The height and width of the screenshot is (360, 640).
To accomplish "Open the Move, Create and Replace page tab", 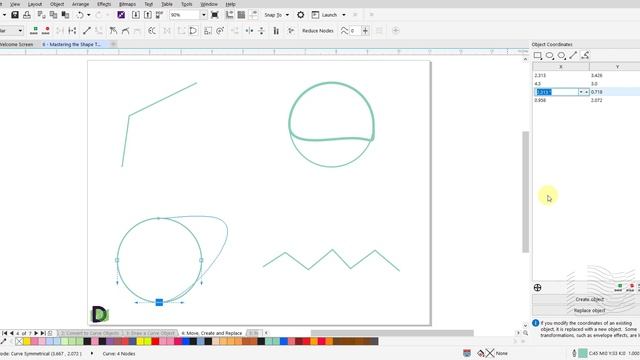I will [x=211, y=333].
